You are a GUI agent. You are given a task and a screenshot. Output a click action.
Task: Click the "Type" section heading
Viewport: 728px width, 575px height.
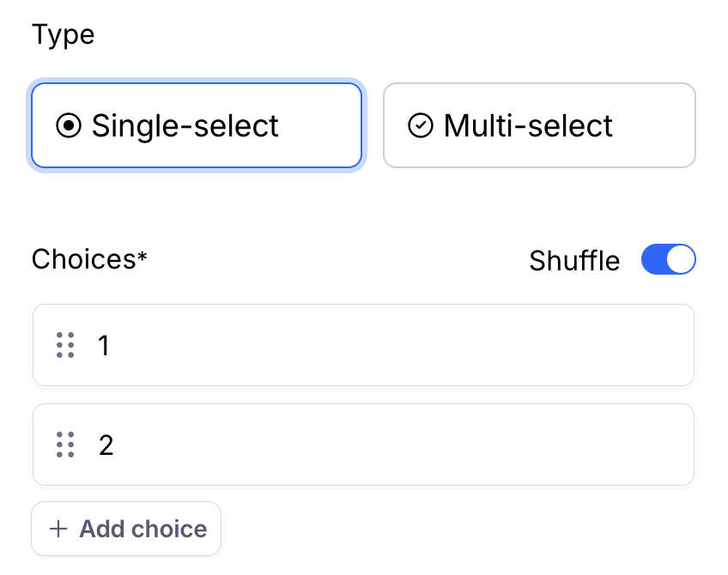pyautogui.click(x=63, y=35)
